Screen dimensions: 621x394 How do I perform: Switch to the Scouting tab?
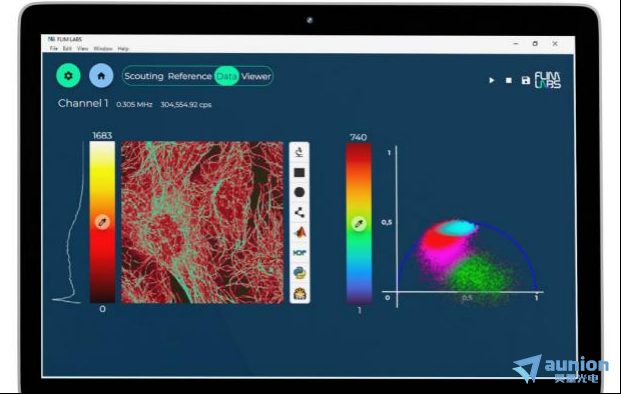point(144,76)
